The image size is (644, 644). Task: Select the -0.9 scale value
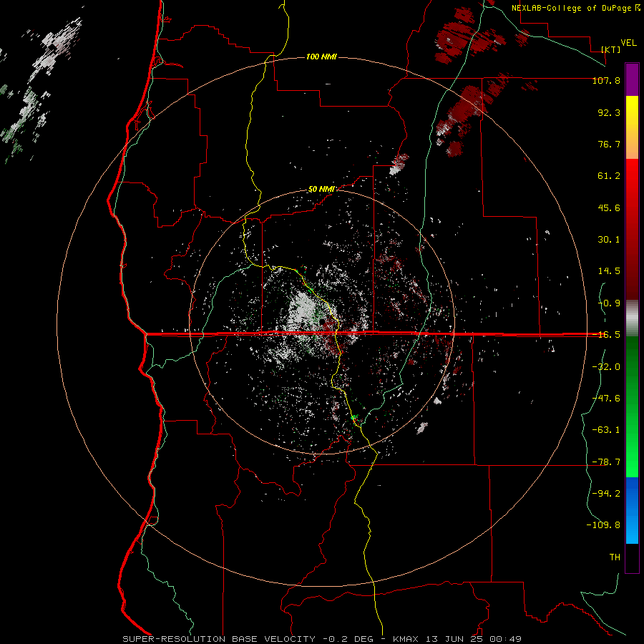609,303
